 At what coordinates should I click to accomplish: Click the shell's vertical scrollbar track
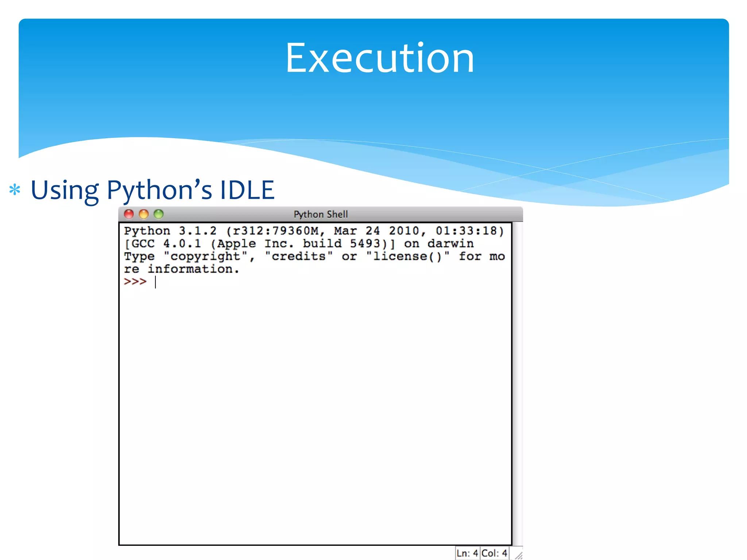(518, 383)
